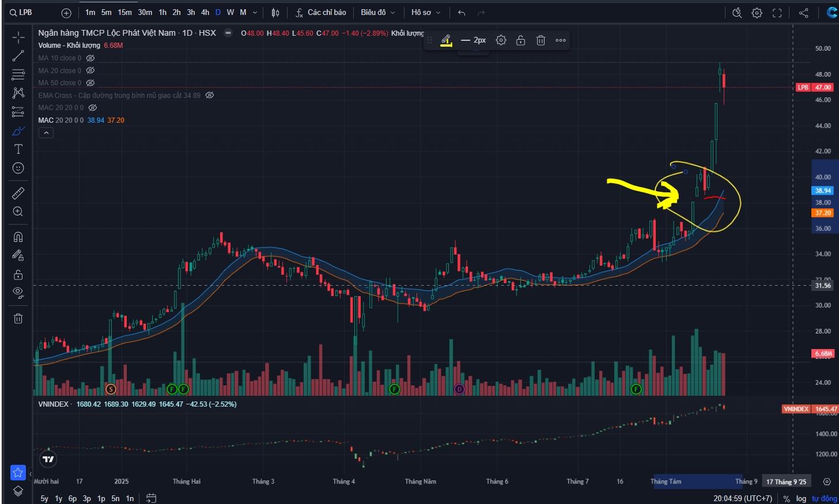The width and height of the screenshot is (839, 504).
Task: Switch to the 15m timeframe
Action: [x=124, y=13]
